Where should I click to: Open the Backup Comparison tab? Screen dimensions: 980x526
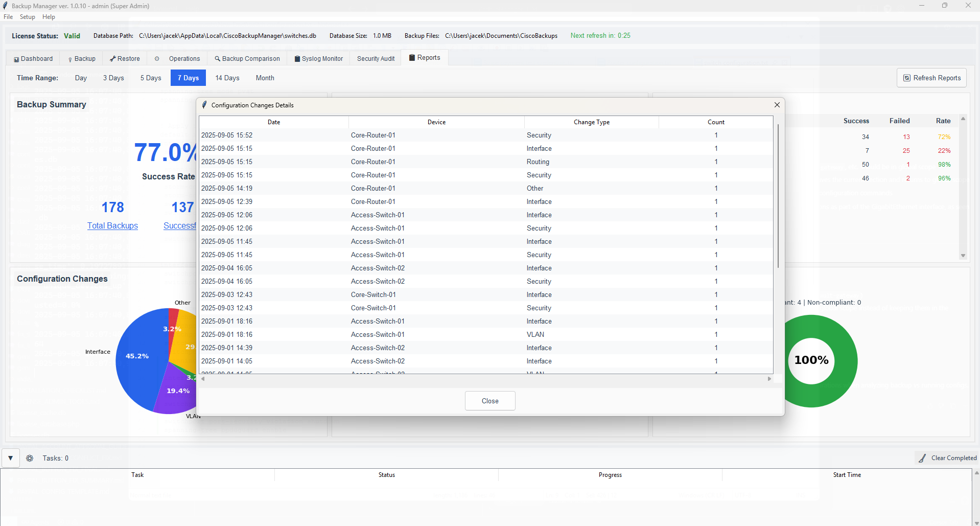click(x=247, y=59)
